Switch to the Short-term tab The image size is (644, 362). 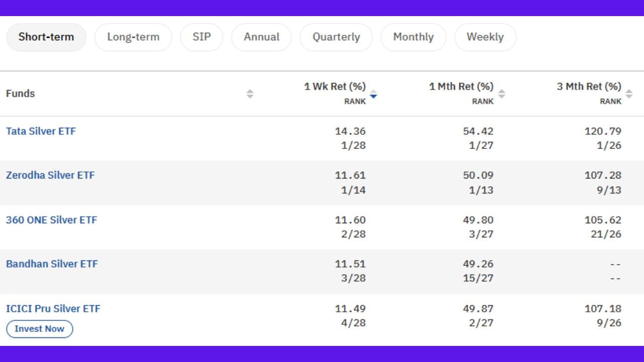[46, 37]
